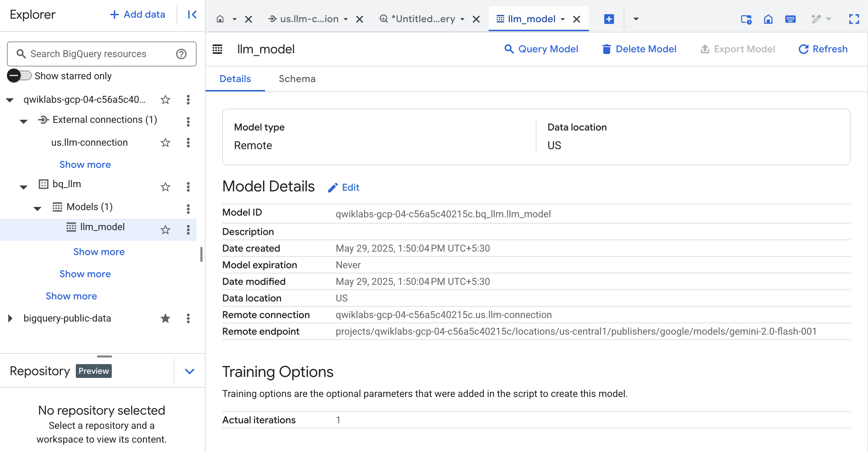Toggle Show starred only switch
This screenshot has width=868, height=452.
[19, 75]
